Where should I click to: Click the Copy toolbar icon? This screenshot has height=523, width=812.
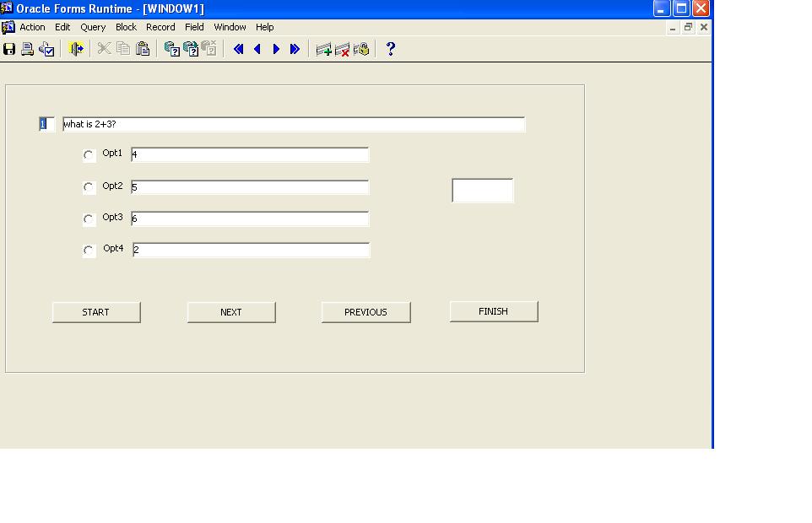pos(123,49)
